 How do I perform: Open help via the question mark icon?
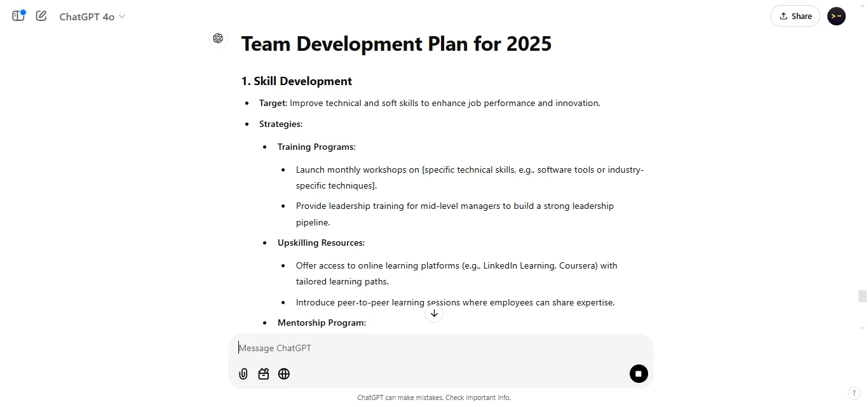point(855,393)
